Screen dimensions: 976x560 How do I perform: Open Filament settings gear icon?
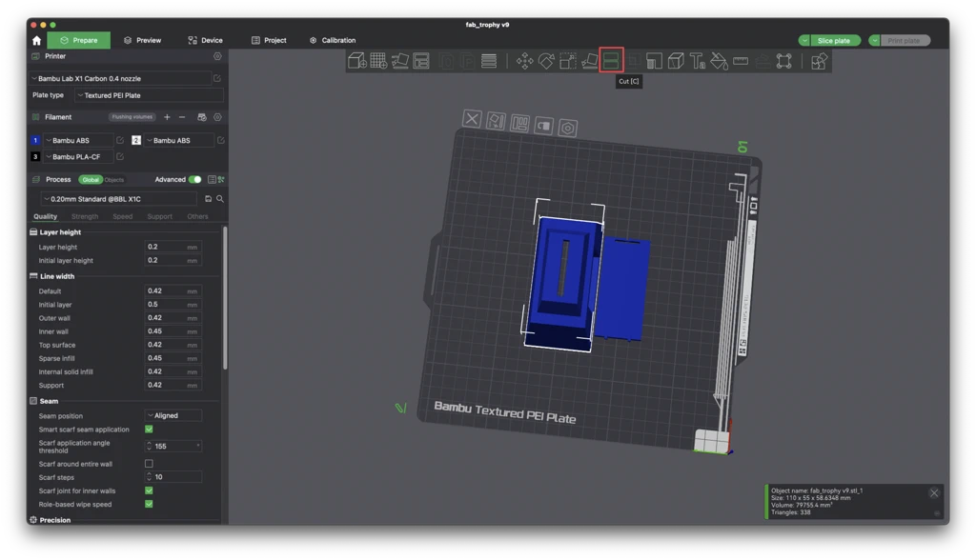[x=217, y=117]
